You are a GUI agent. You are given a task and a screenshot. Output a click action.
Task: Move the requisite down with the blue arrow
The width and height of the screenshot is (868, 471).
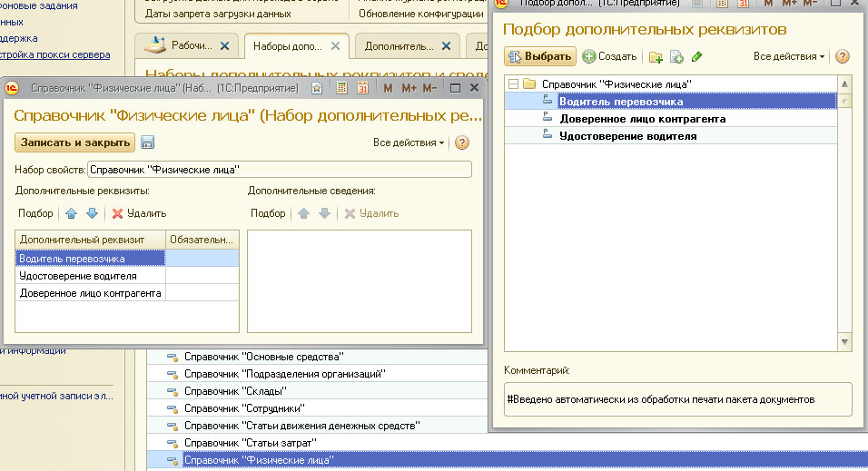[x=93, y=213]
